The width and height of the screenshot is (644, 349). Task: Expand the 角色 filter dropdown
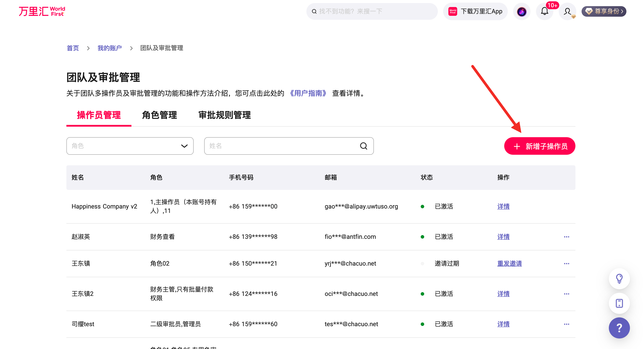tap(130, 146)
